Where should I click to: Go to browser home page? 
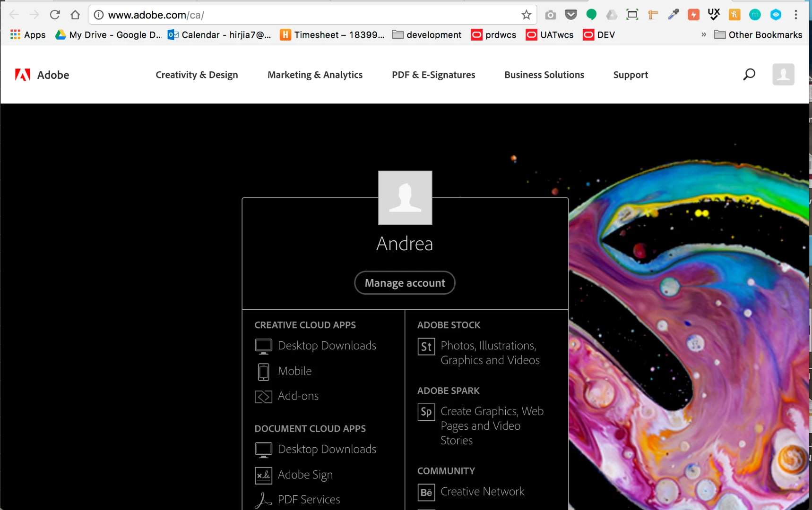click(75, 15)
